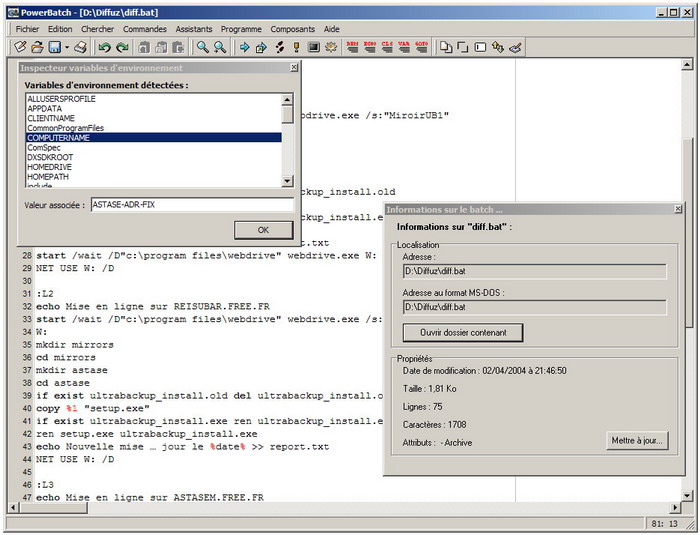Click OK in the environment variables inspector
This screenshot has width=700, height=535.
coord(263,230)
